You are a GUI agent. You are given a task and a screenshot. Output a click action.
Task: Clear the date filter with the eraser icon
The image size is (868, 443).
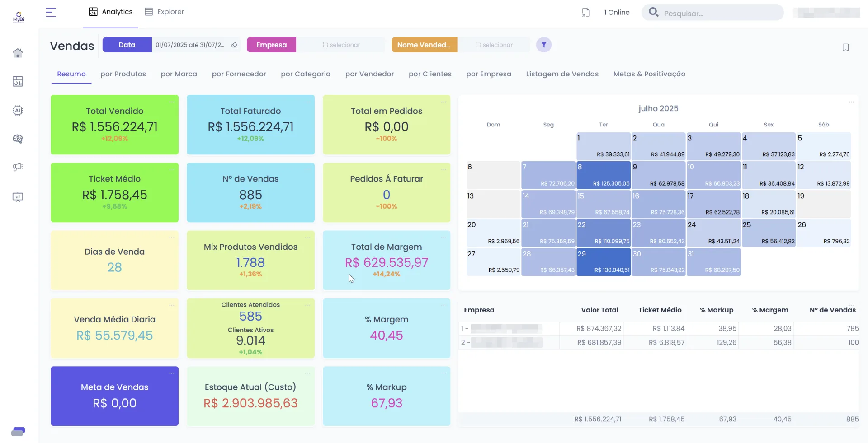[234, 45]
